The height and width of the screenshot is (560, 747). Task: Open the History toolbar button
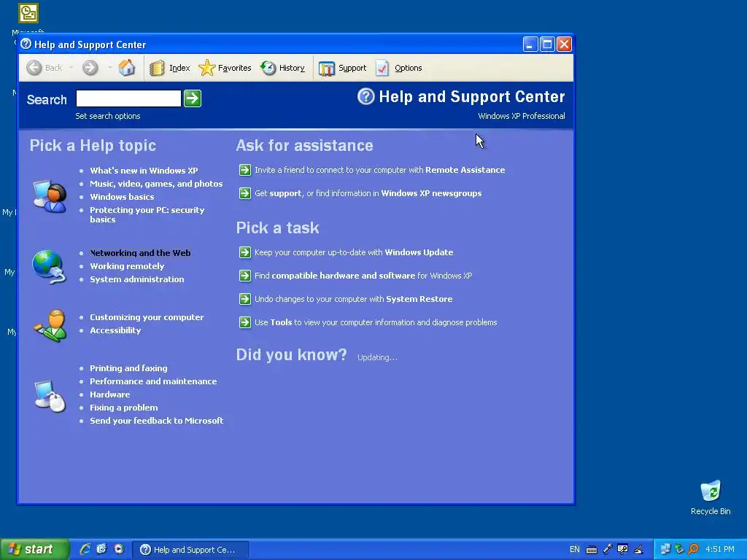[x=283, y=68]
